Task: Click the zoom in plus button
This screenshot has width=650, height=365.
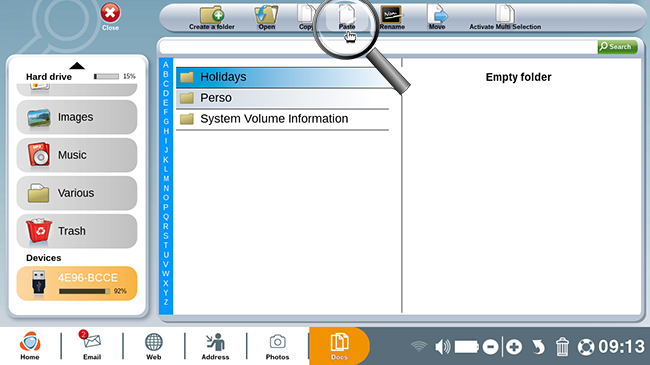Action: coord(514,347)
